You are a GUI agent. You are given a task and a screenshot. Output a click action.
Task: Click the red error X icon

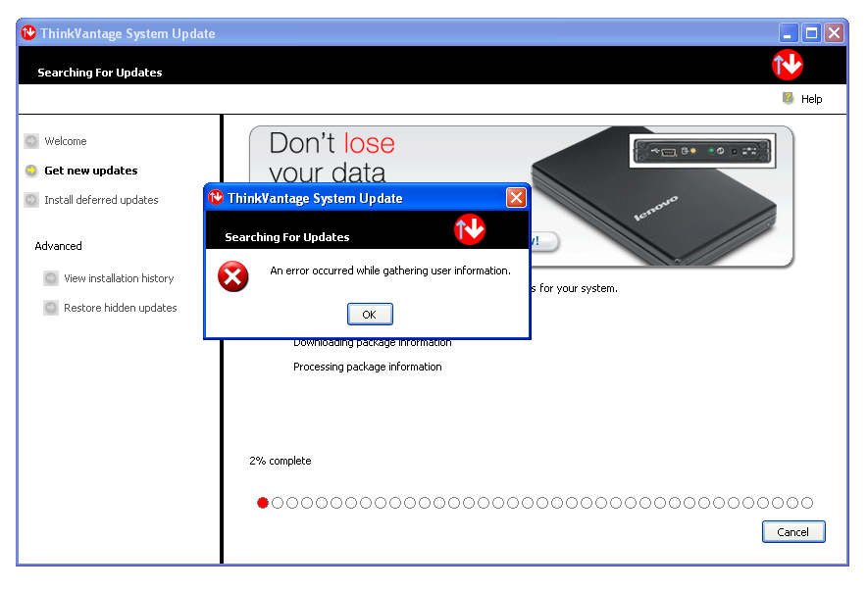pos(233,277)
